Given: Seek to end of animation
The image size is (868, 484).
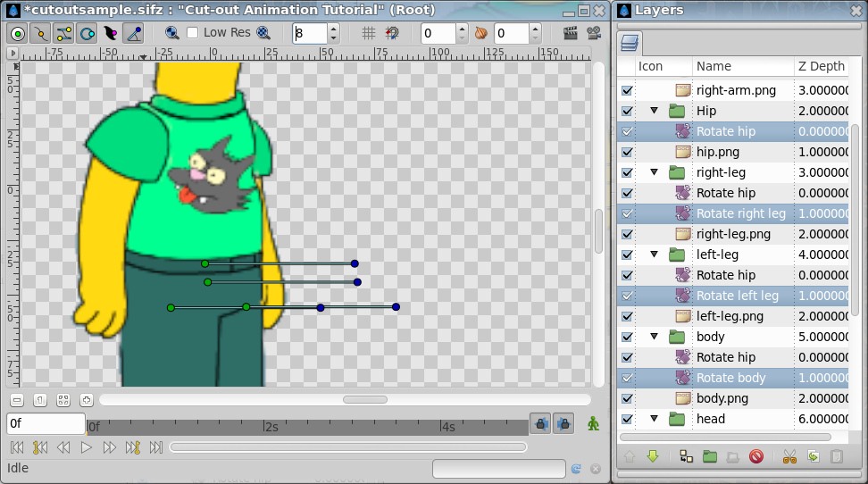Looking at the screenshot, I should coord(156,447).
